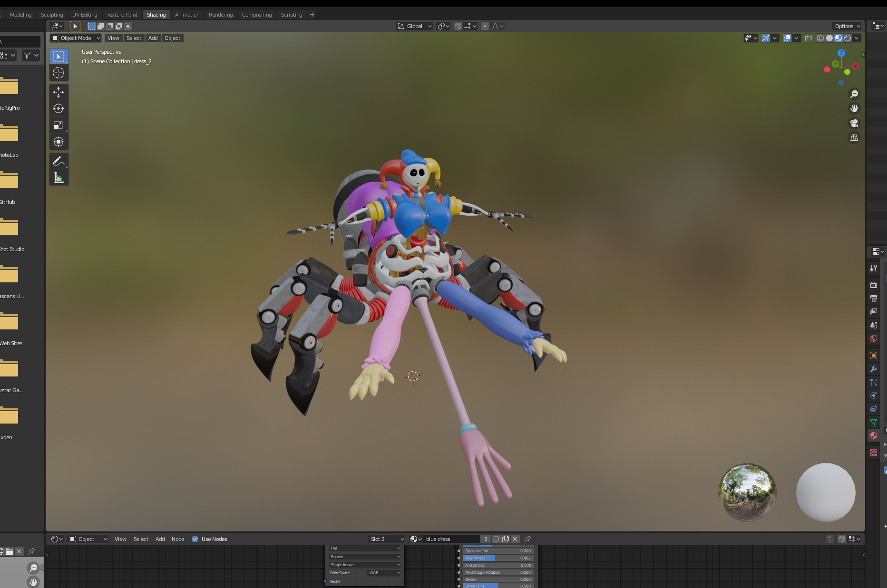The height and width of the screenshot is (588, 887).
Task: Open the shading options dropdown arrow
Action: click(857, 38)
